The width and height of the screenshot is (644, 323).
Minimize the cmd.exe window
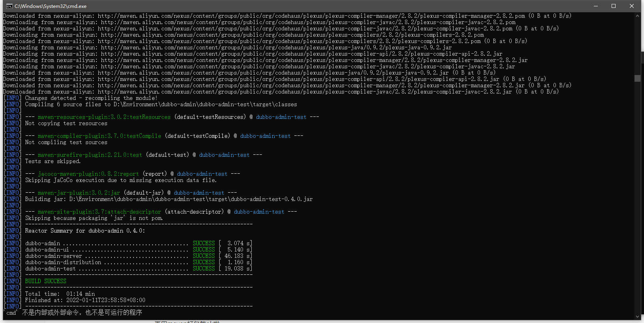pyautogui.click(x=595, y=6)
